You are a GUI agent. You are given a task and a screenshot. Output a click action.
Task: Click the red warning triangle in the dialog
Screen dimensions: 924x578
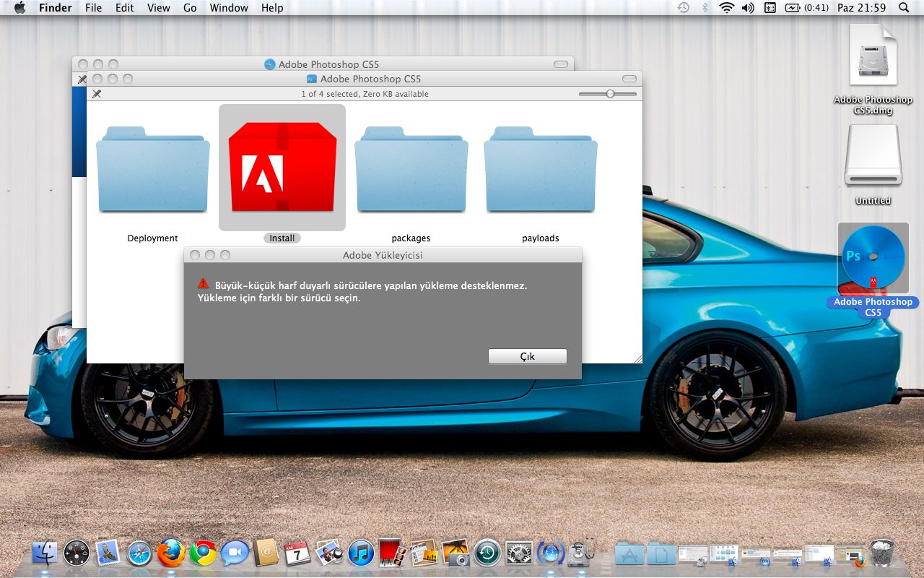coord(204,284)
